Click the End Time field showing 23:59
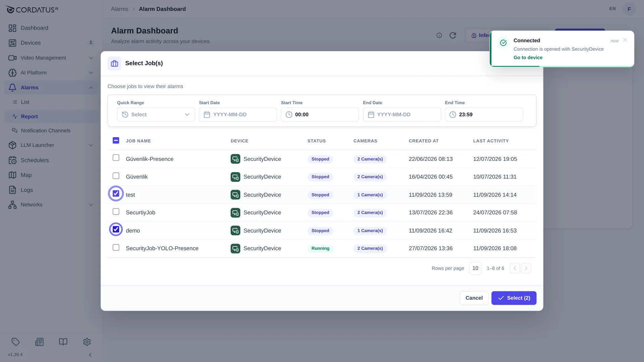644x362 pixels. click(484, 115)
